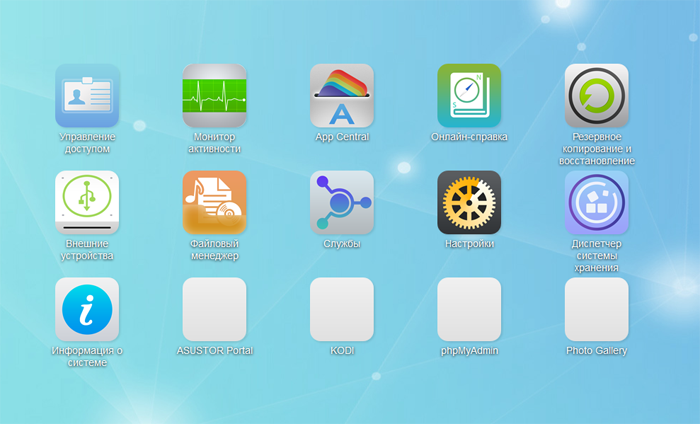700x424 pixels.
Task: Open the phpMyAdmin app tile
Action: tap(469, 309)
